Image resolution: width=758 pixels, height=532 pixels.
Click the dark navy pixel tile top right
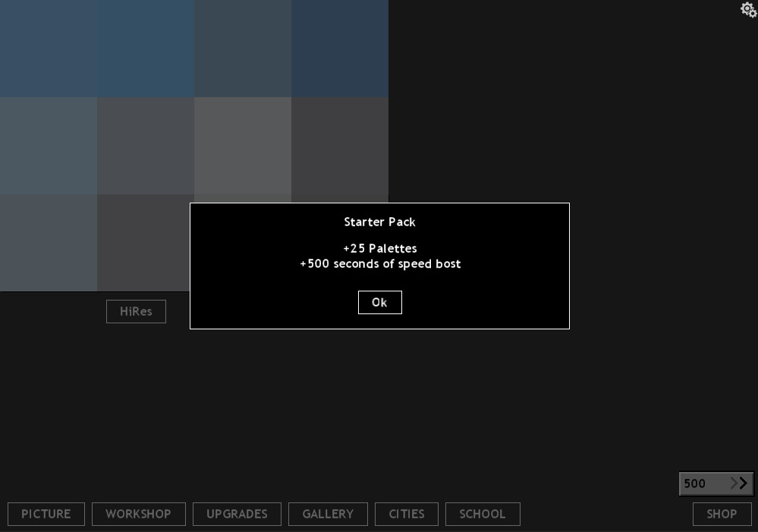[339, 48]
